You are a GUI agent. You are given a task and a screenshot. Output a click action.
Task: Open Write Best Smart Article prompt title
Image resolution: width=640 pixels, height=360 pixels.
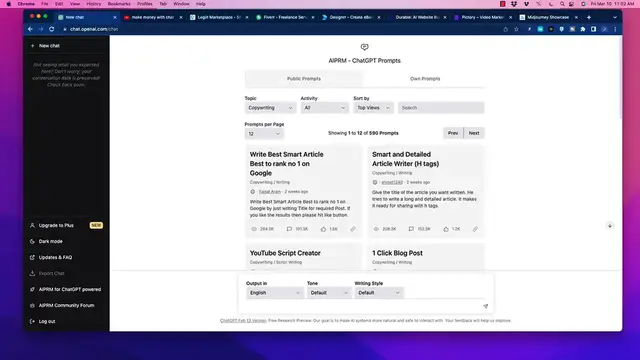coord(287,164)
